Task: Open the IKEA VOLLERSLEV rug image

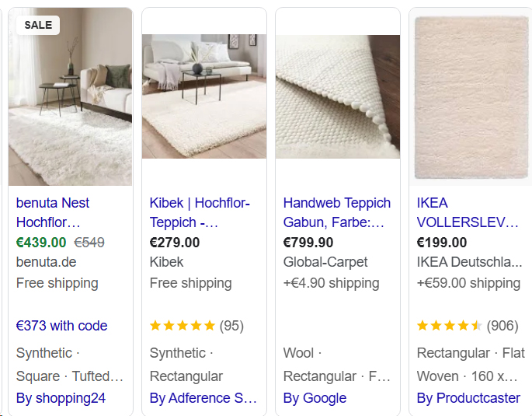Action: point(471,97)
